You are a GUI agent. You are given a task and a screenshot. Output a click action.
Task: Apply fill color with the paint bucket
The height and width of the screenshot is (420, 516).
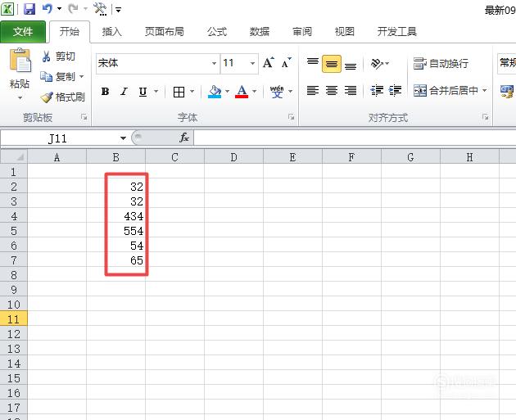click(215, 92)
